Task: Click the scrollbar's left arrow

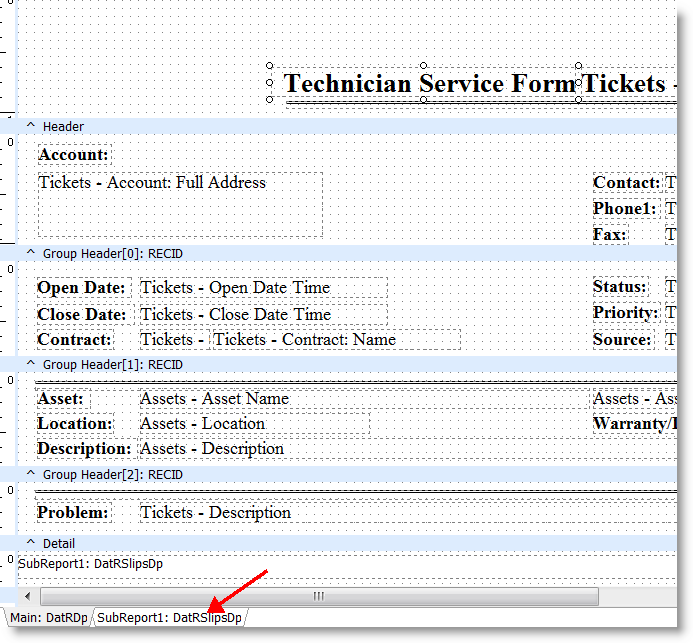Action: [x=25, y=596]
